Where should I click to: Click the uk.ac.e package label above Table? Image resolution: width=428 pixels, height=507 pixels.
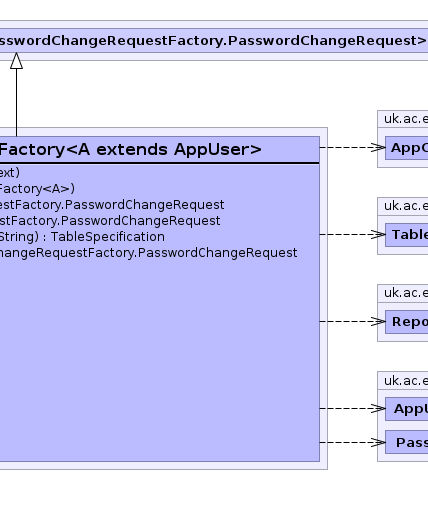[406, 206]
